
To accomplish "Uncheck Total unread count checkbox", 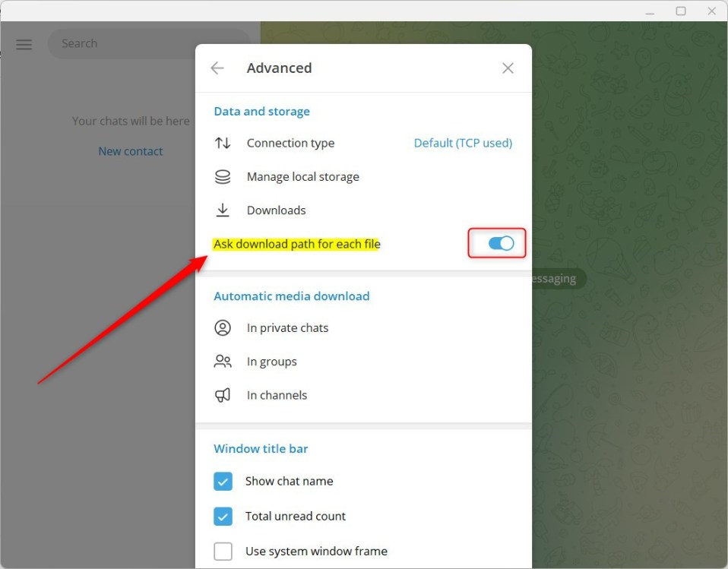I will (223, 516).
